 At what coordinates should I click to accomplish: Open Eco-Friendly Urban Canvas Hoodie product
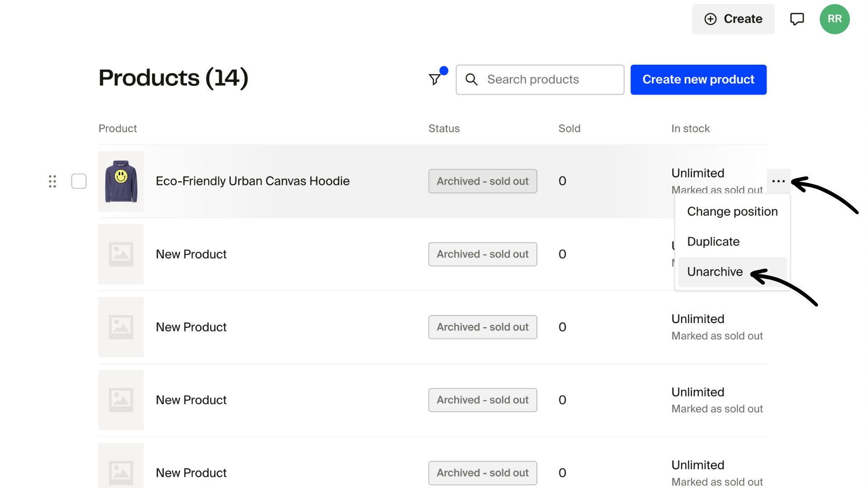(252, 181)
